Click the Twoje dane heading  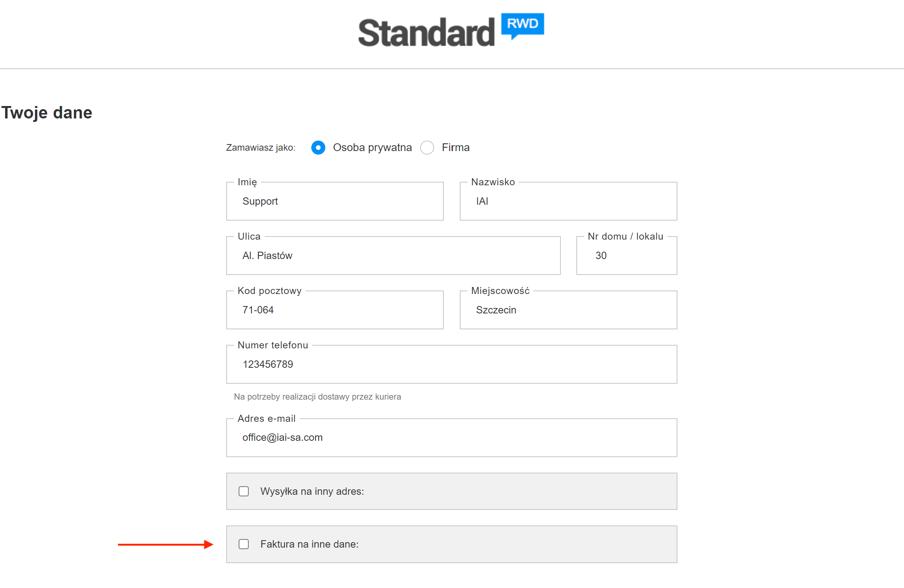tap(47, 113)
